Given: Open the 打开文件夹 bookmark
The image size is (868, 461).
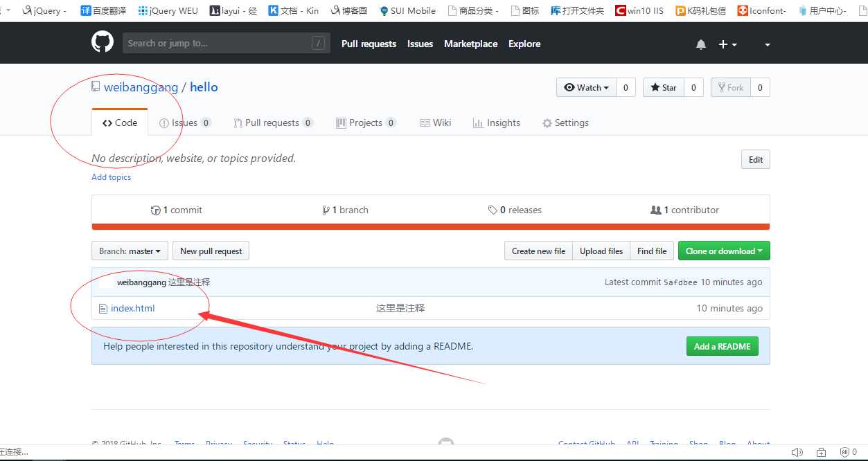Looking at the screenshot, I should 577,10.
